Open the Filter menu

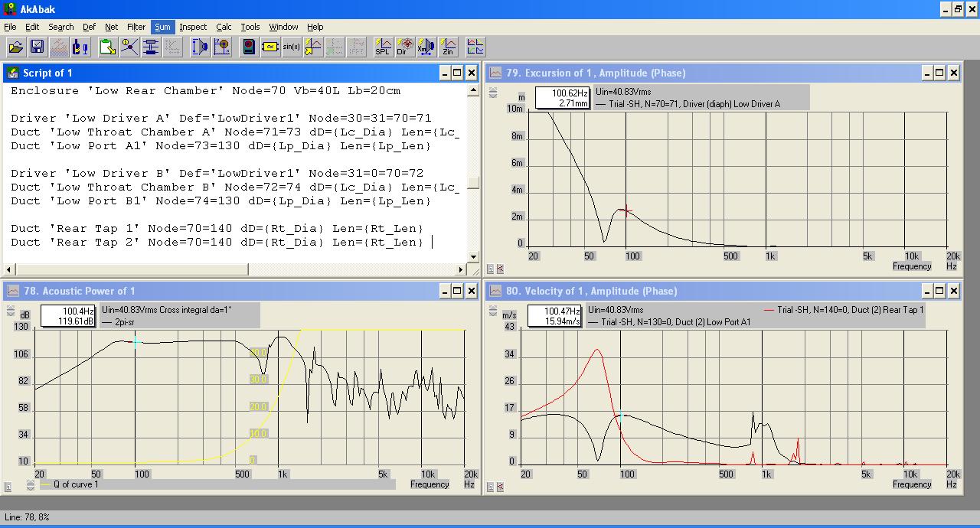coord(136,27)
